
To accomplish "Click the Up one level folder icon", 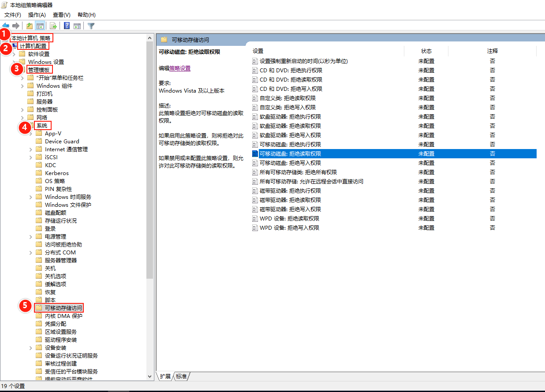I will pos(29,26).
